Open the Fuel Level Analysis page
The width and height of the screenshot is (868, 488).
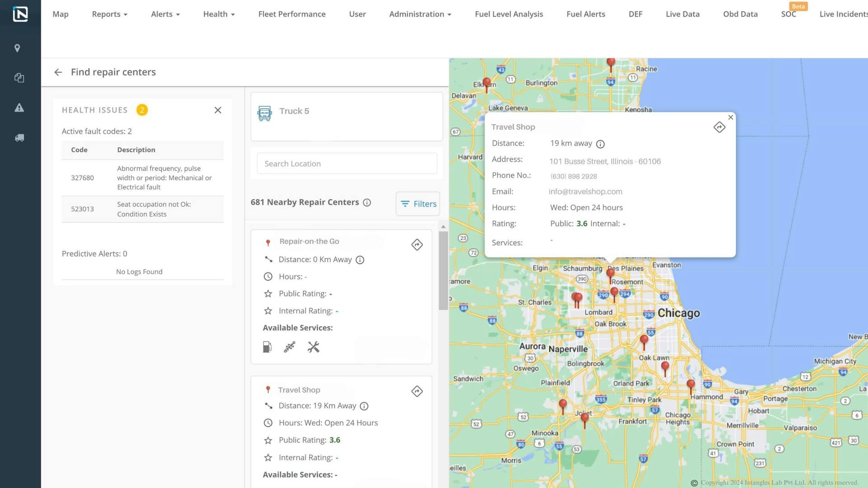point(509,14)
